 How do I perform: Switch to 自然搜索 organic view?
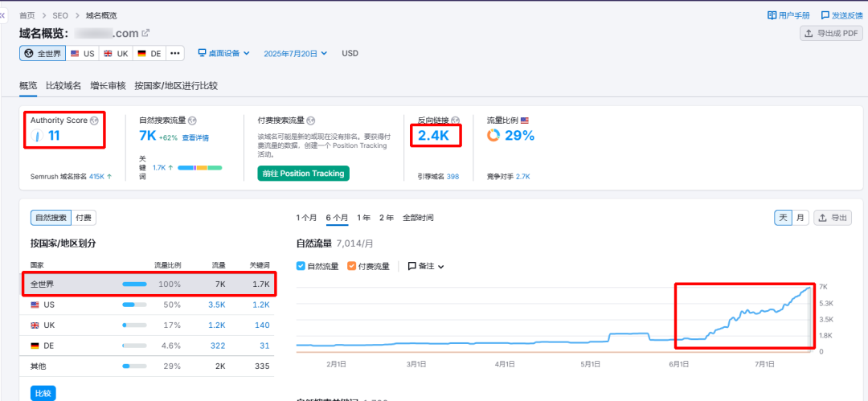51,218
